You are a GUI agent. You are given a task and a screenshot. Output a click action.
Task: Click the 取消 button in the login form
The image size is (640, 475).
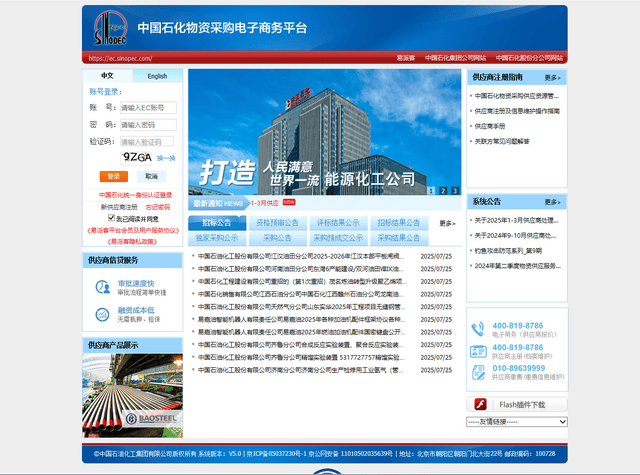coord(153,176)
